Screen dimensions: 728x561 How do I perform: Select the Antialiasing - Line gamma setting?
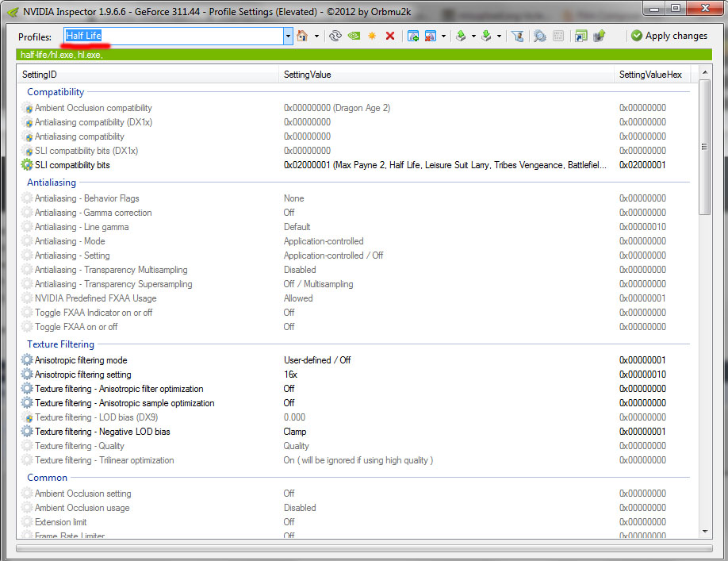point(355,227)
